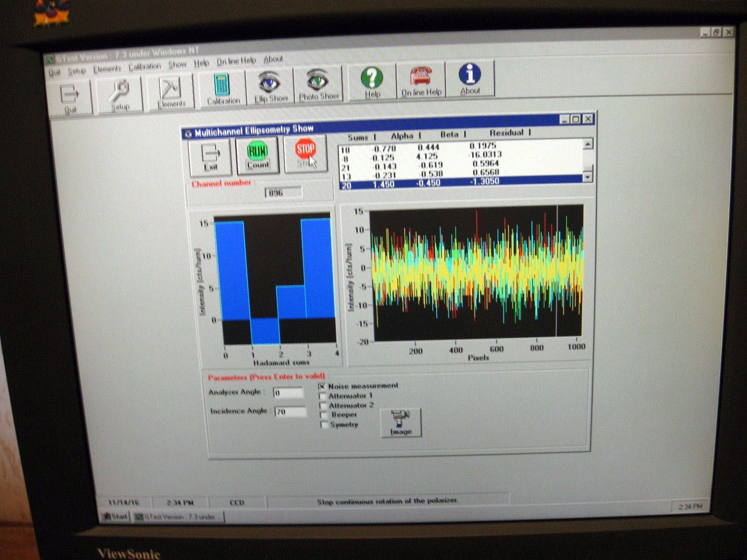
Task: Check the Symetry option
Action: [324, 425]
